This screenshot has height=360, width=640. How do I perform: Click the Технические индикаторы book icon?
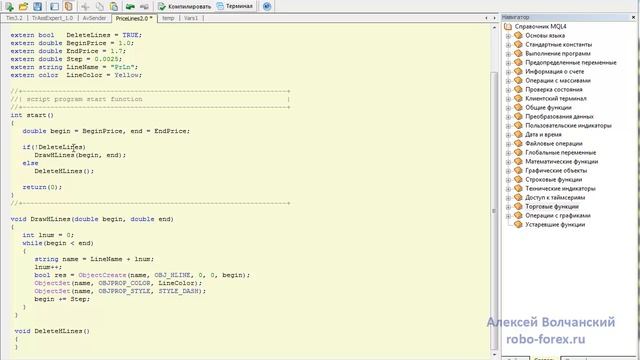(x=518, y=188)
